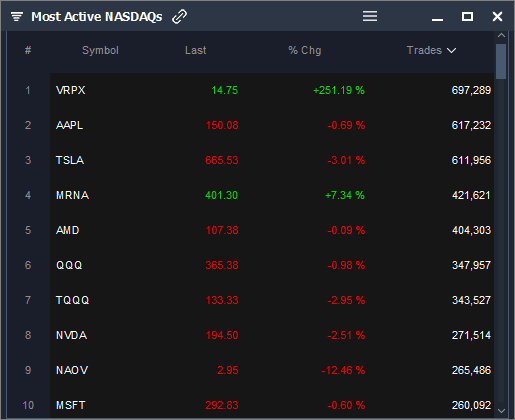Click the scrollbar down arrow
The image size is (515, 420).
tap(501, 411)
